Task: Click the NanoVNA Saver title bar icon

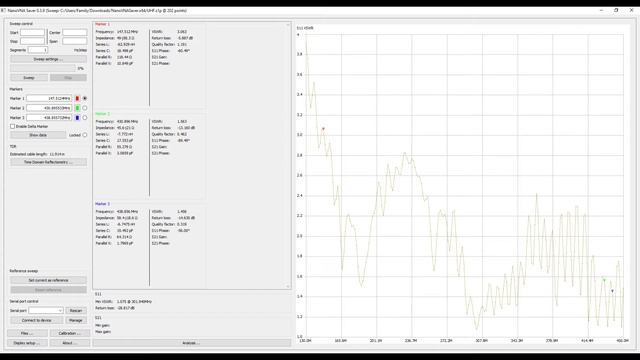Action: pyautogui.click(x=3, y=10)
